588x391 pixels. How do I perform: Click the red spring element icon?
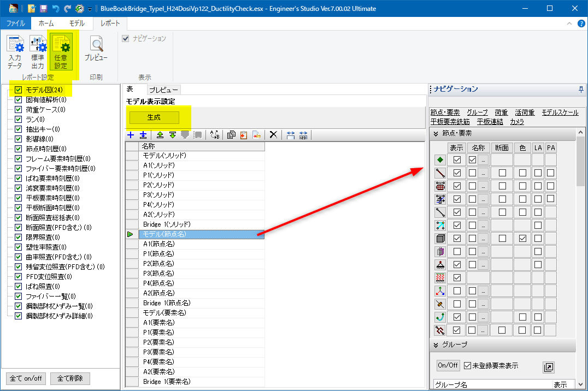pos(440,278)
